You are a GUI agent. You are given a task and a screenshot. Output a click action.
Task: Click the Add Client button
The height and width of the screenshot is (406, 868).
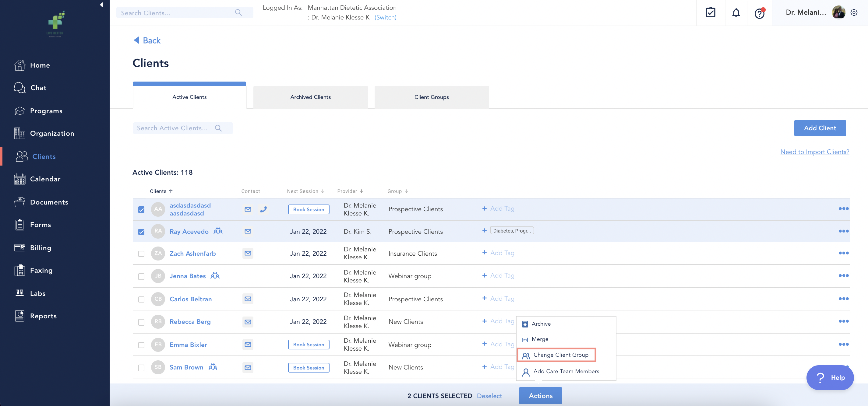(820, 128)
